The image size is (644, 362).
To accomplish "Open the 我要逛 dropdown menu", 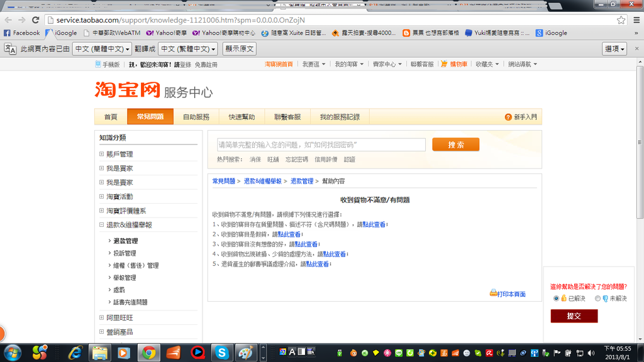I will pyautogui.click(x=314, y=64).
